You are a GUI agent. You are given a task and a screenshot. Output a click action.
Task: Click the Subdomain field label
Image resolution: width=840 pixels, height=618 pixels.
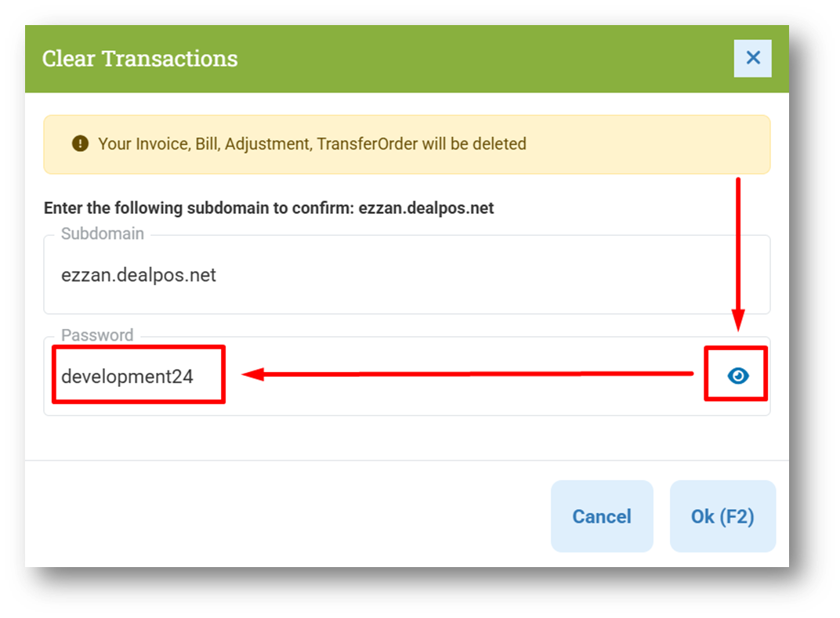[x=103, y=234]
